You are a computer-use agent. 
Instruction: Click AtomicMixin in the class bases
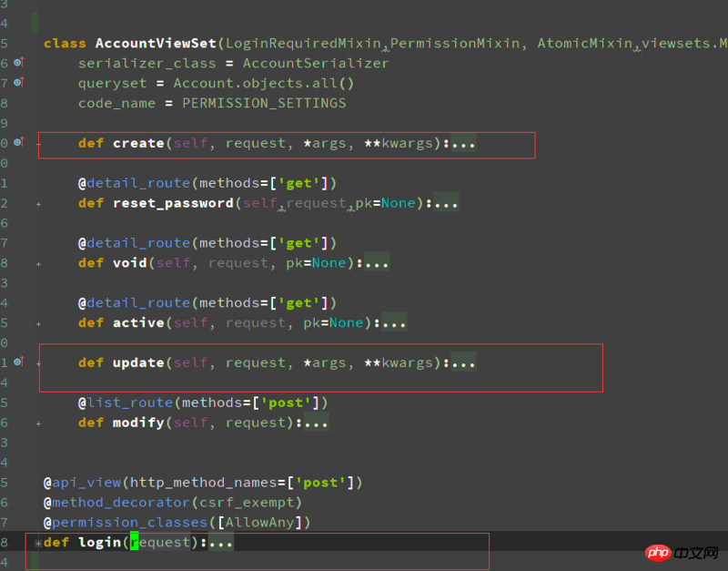point(585,43)
